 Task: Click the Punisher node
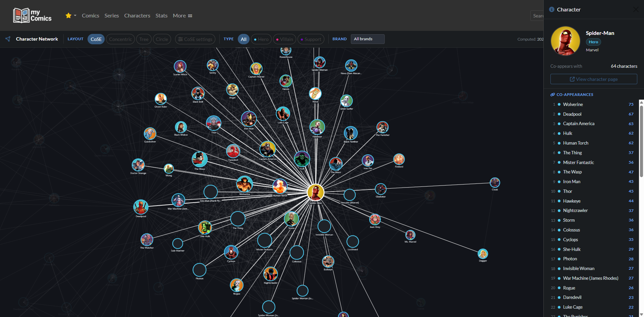(382, 127)
